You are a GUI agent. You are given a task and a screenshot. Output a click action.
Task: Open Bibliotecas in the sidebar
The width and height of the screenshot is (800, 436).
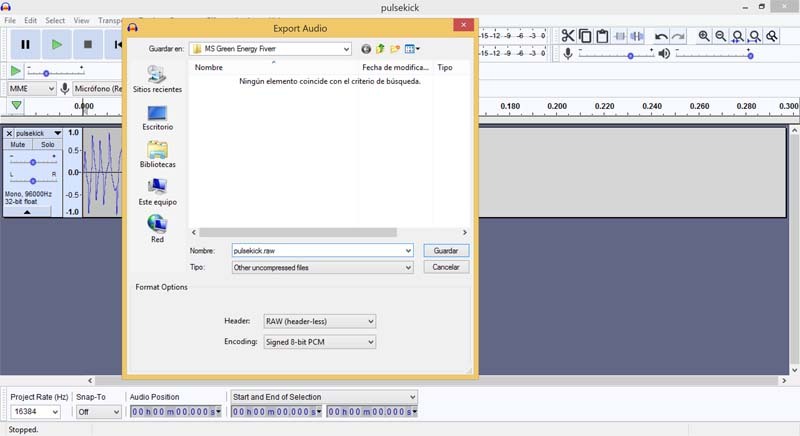pos(157,155)
